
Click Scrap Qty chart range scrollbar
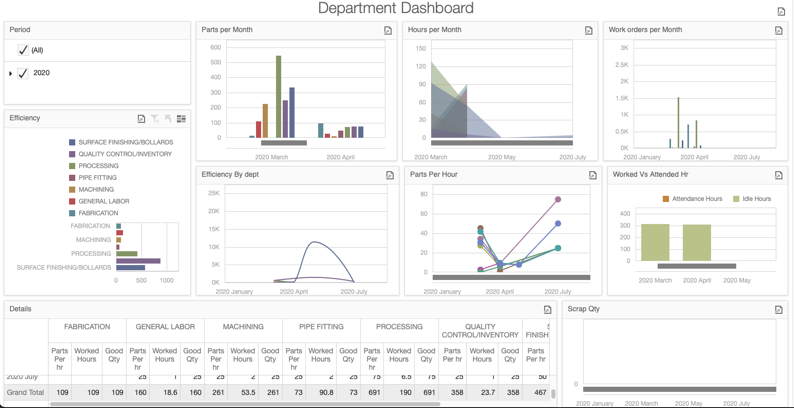[x=680, y=389]
